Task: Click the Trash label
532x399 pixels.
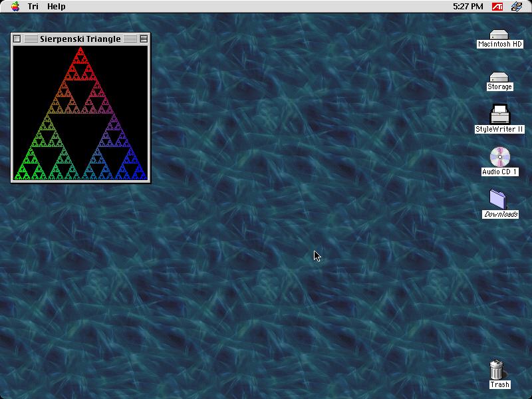Action: [x=500, y=385]
